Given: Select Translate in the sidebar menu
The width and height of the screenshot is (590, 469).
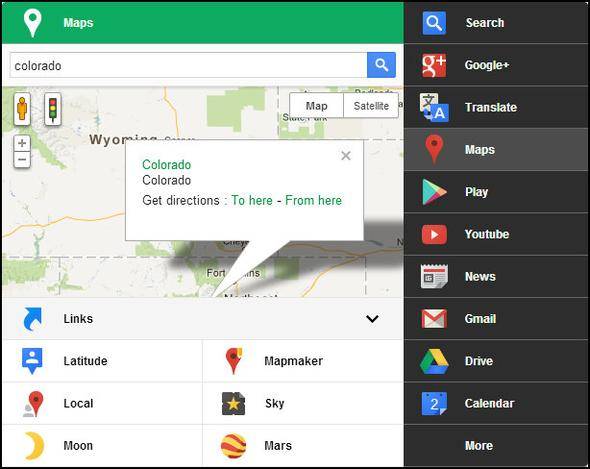Looking at the screenshot, I should [497, 107].
